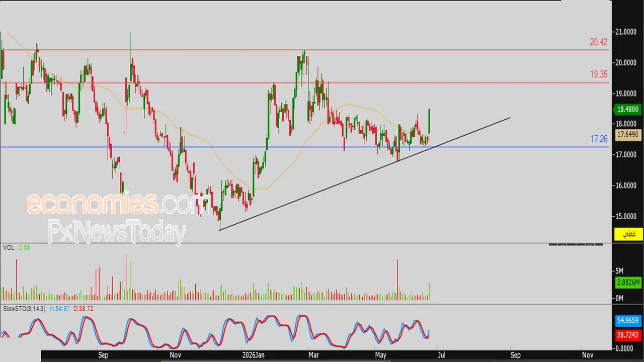This screenshot has height=362, width=644.
Task: Select the green 2.8826M volume tag
Action: point(628,283)
